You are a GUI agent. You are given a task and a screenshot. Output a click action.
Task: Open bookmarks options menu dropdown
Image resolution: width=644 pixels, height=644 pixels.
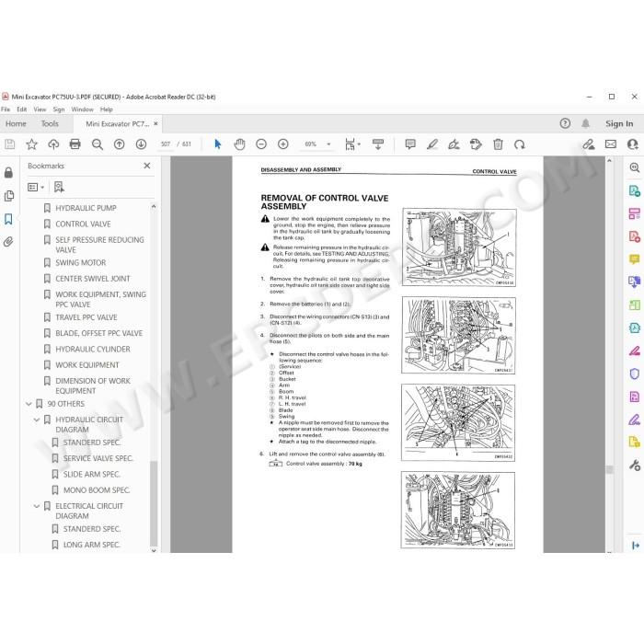36,188
